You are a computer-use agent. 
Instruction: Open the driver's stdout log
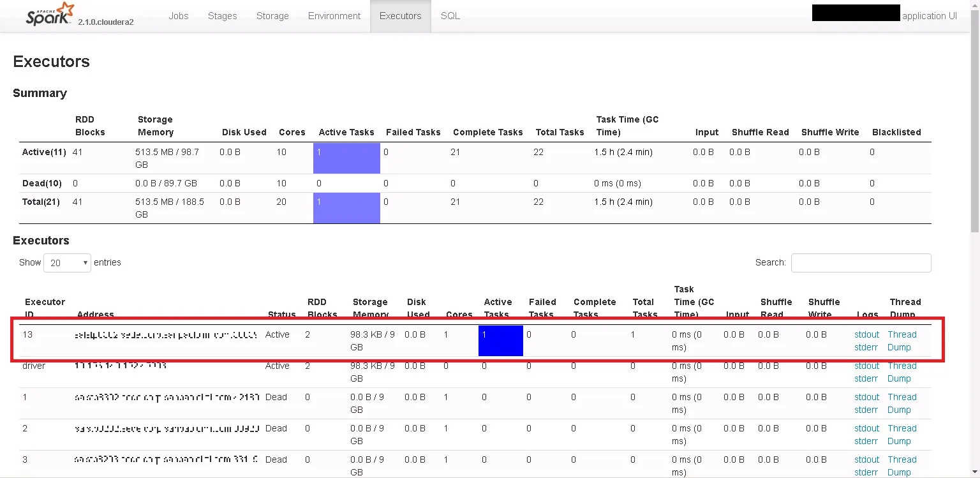point(866,366)
